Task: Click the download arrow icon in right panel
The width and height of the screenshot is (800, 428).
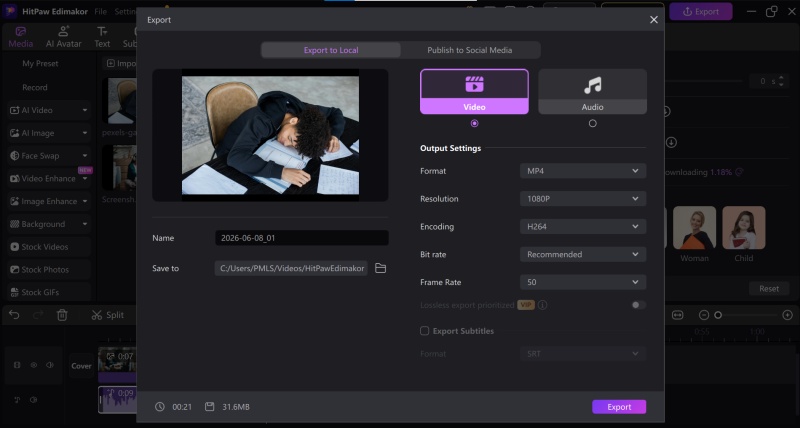Action: click(671, 143)
